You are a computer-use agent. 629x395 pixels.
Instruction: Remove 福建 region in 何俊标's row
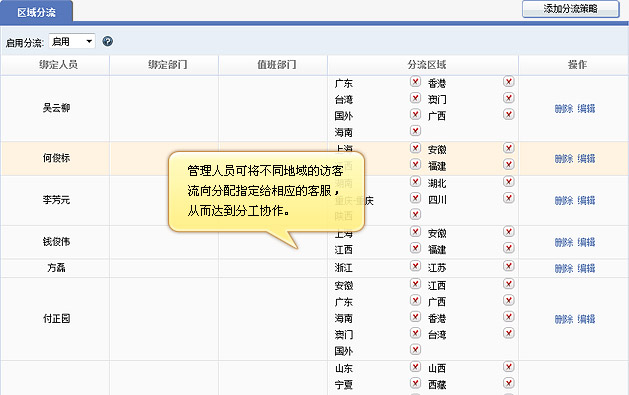[509, 164]
